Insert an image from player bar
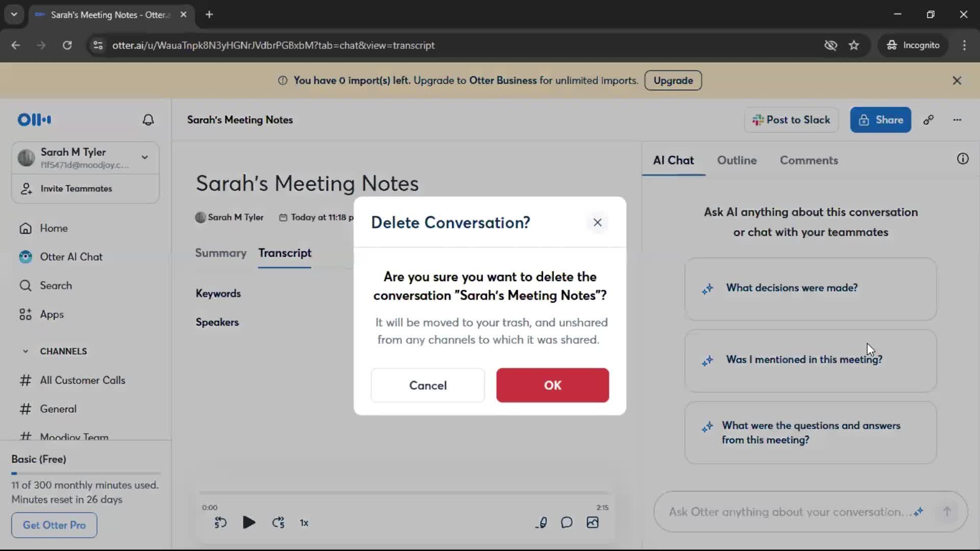This screenshot has height=551, width=980. click(593, 522)
